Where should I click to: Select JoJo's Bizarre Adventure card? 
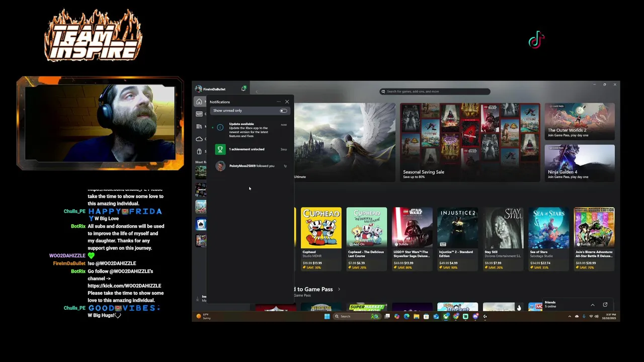(594, 239)
